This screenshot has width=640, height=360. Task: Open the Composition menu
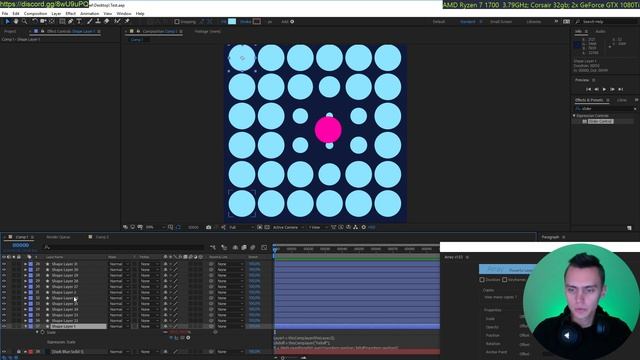click(35, 13)
